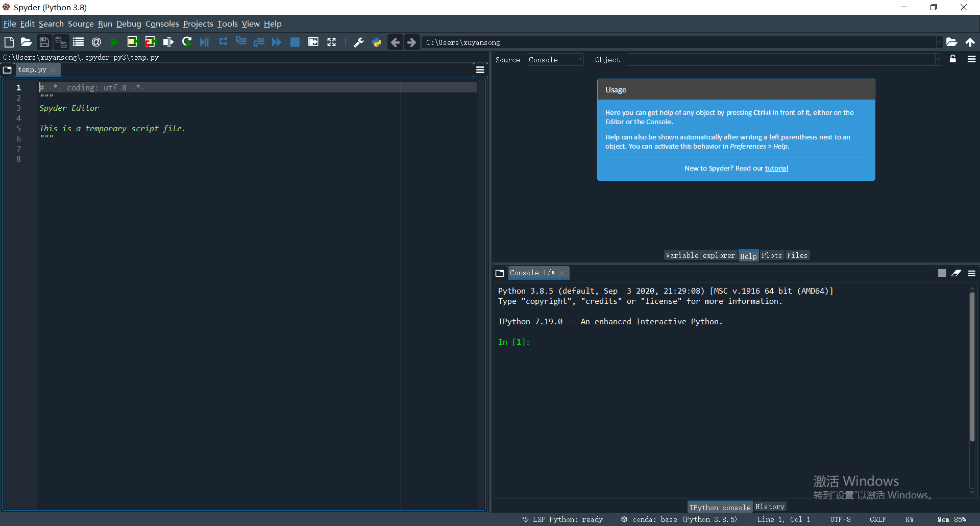Open the Help pane options menu
Screen dimensions: 980x526
coord(972,59)
